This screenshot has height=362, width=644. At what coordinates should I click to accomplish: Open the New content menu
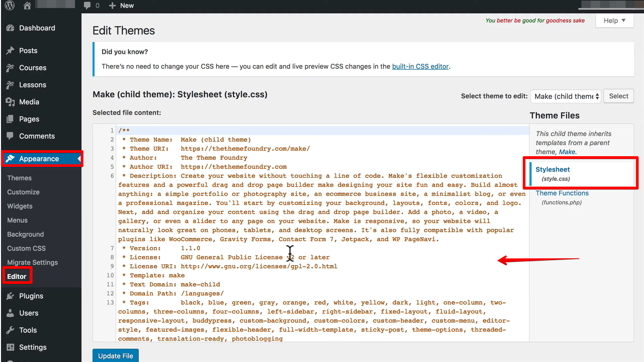coord(122,5)
